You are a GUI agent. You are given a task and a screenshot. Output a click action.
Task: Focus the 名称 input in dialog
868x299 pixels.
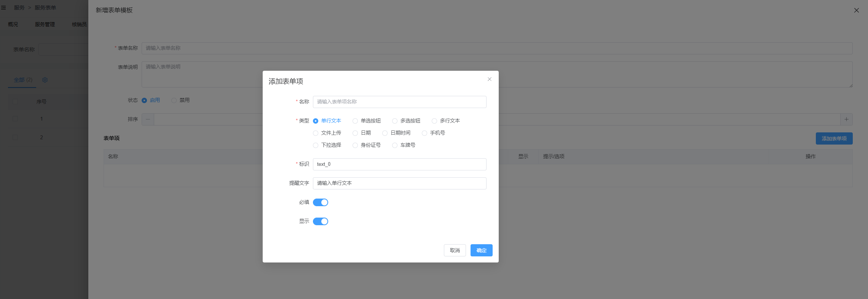pos(400,102)
